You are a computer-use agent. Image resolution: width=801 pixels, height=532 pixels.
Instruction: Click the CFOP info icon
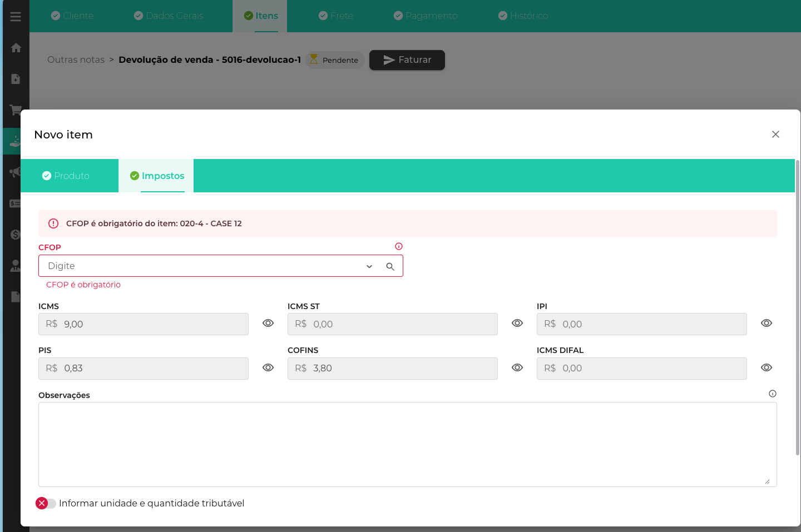point(398,246)
